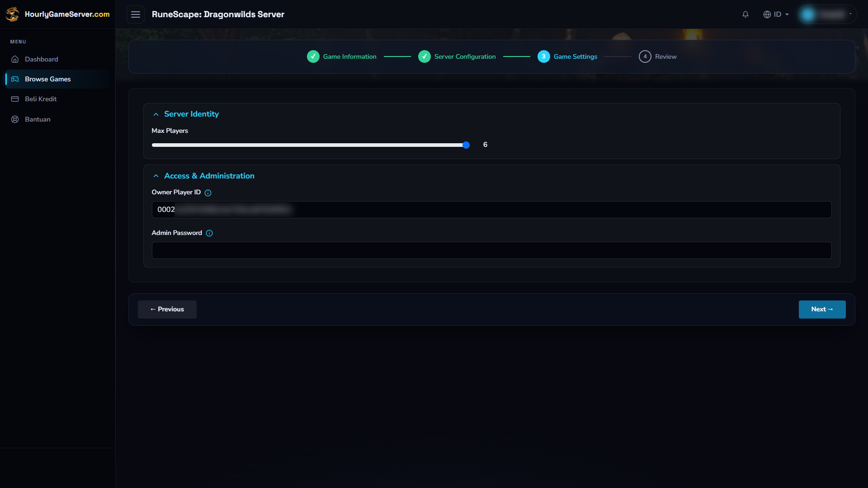Screen dimensions: 868x488
Task: Click the Game Settings step number circle
Action: [544, 56]
